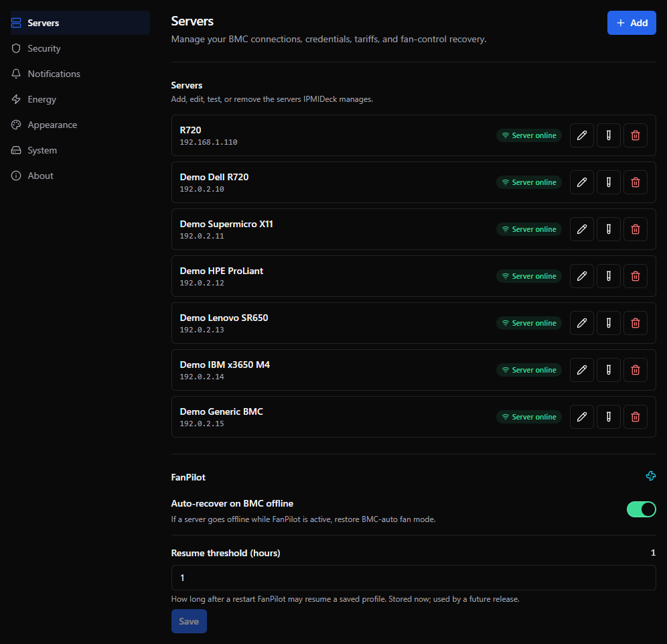Viewport: 667px width, 644px height.
Task: Test connection for Demo IBM x3650 M4
Action: (608, 370)
